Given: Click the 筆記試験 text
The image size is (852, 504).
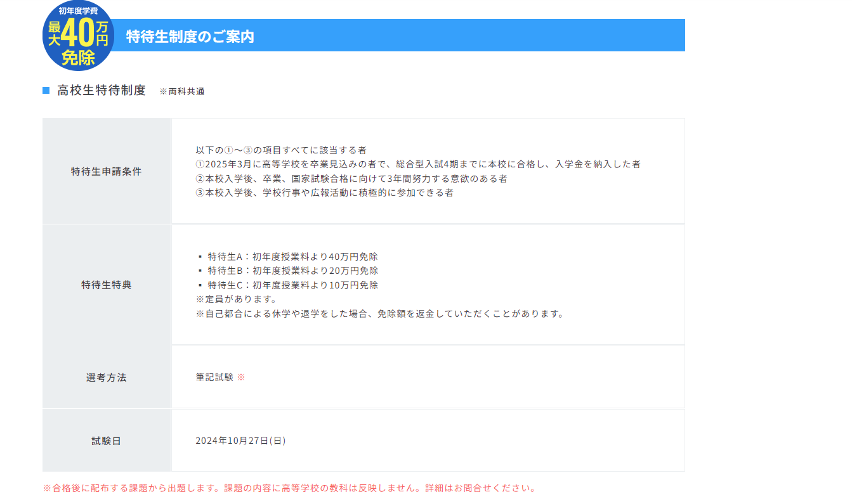Looking at the screenshot, I should [214, 377].
